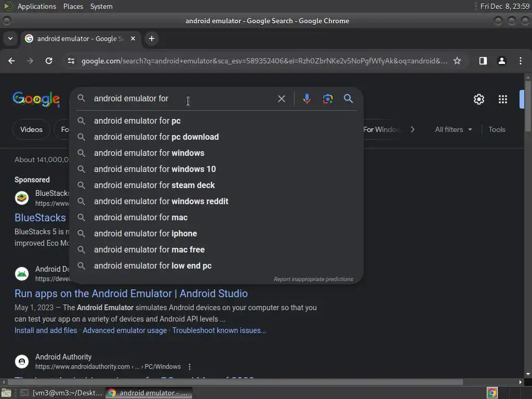Open the Chrome profile icon
The image size is (532, 399).
tap(501, 61)
